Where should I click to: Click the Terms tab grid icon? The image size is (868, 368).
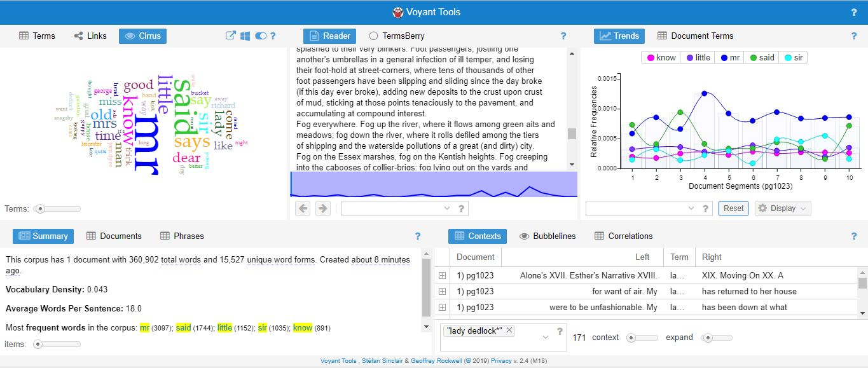coord(24,36)
